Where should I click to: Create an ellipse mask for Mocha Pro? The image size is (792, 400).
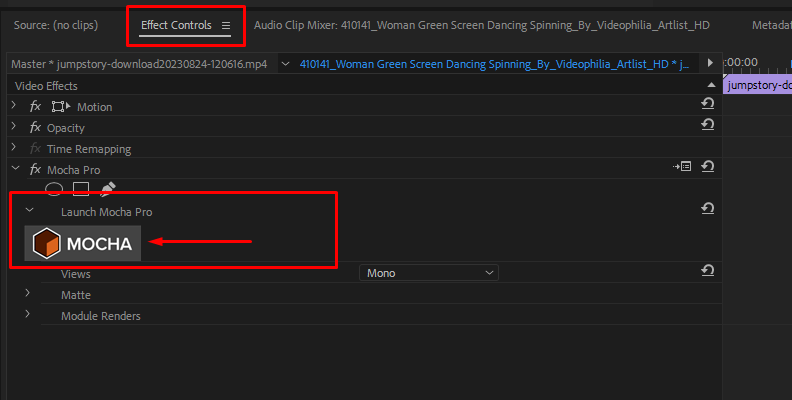[54, 189]
